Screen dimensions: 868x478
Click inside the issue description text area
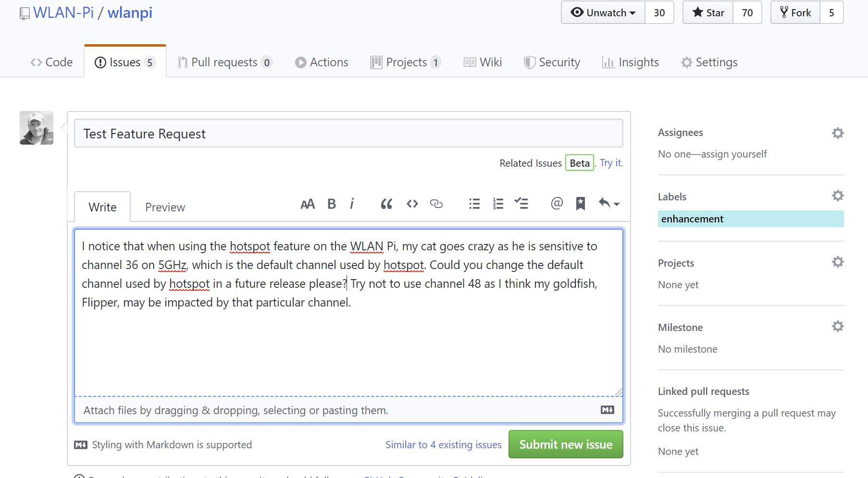tap(348, 312)
